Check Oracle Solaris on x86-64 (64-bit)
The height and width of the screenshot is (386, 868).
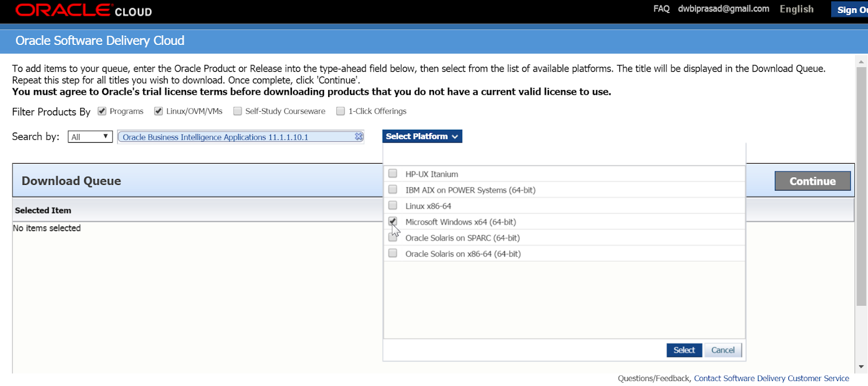393,253
